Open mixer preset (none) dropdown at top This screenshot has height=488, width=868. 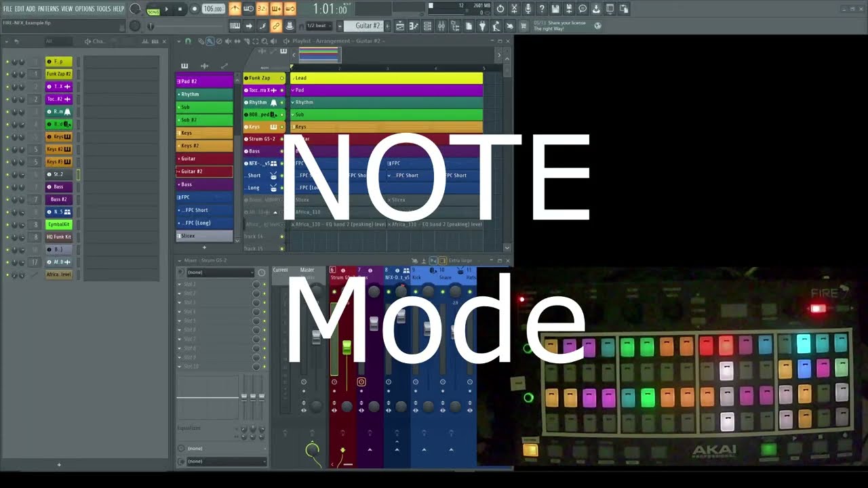point(220,272)
